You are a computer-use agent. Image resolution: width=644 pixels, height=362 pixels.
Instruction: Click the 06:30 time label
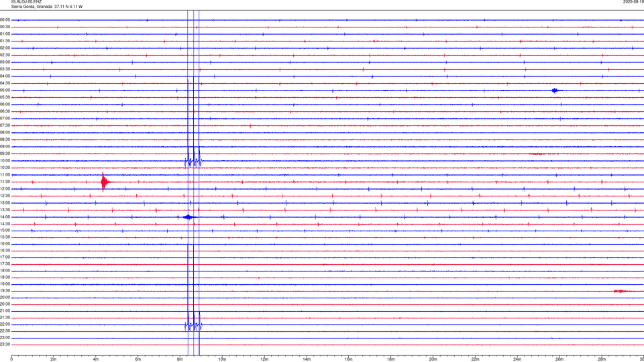(x=5, y=111)
